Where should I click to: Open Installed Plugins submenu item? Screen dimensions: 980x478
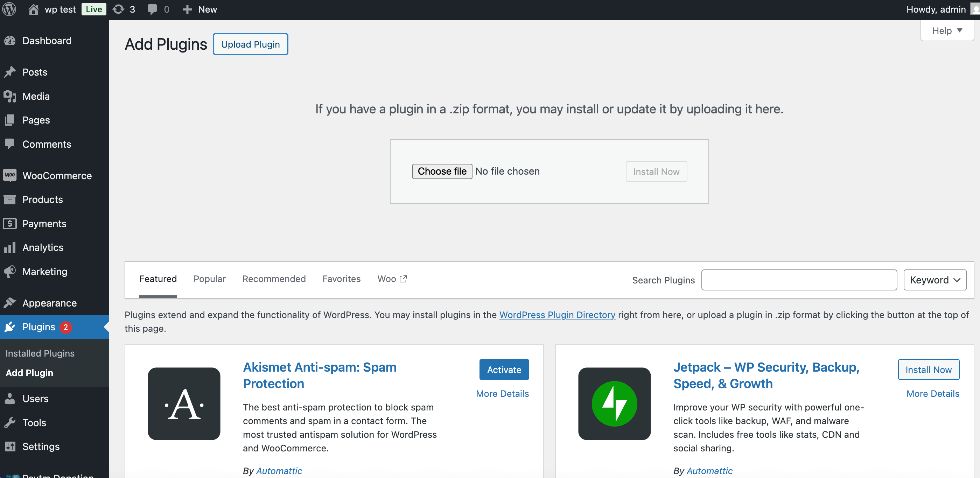click(x=40, y=353)
